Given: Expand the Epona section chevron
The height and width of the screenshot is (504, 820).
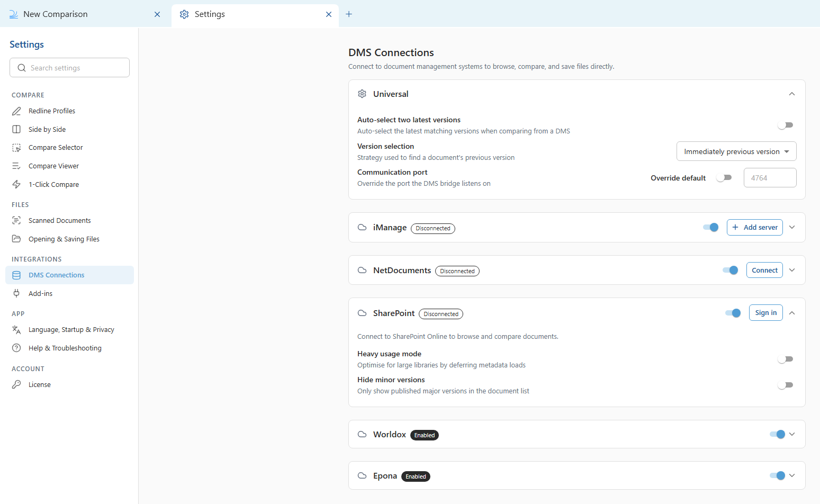Looking at the screenshot, I should click(792, 475).
